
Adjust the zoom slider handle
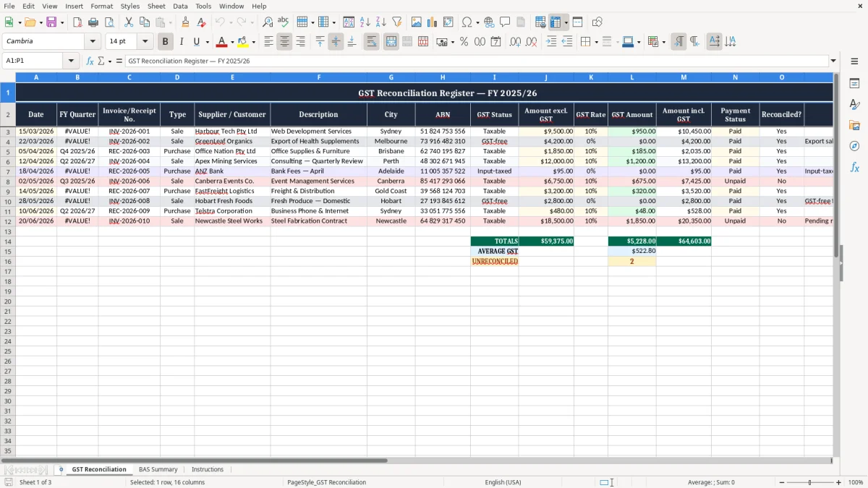point(810,482)
